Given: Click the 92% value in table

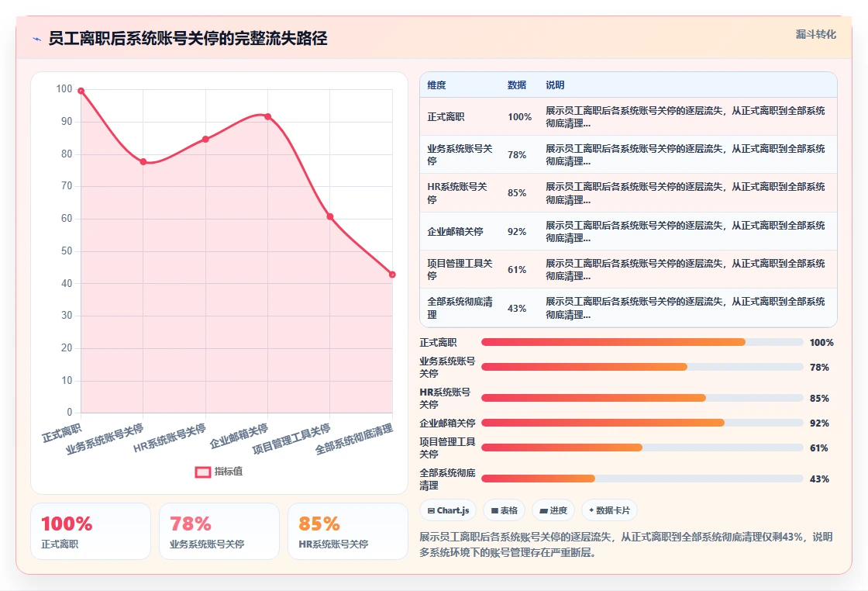Looking at the screenshot, I should coord(516,232).
